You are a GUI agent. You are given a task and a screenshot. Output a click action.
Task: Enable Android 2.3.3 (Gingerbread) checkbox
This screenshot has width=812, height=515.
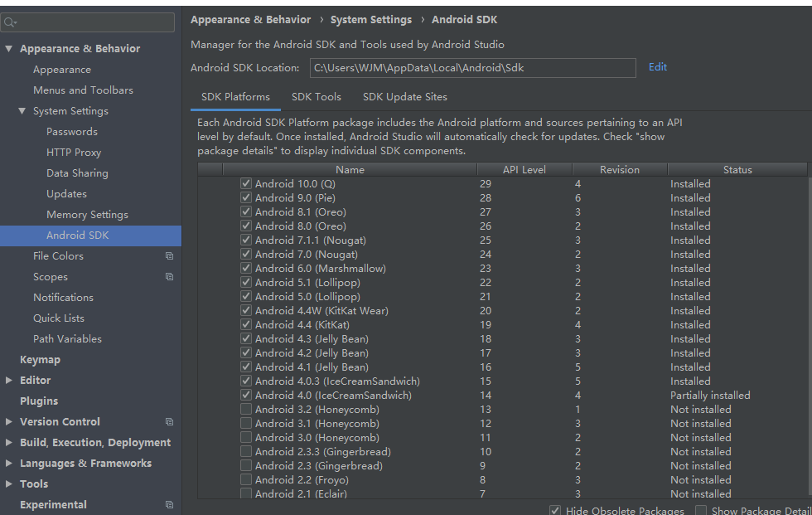pos(246,451)
